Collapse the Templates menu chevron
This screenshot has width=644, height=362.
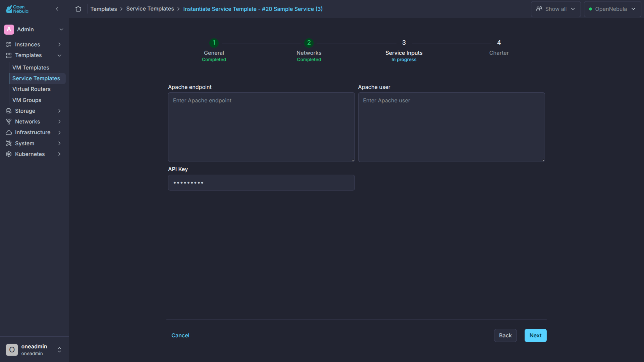(x=59, y=55)
